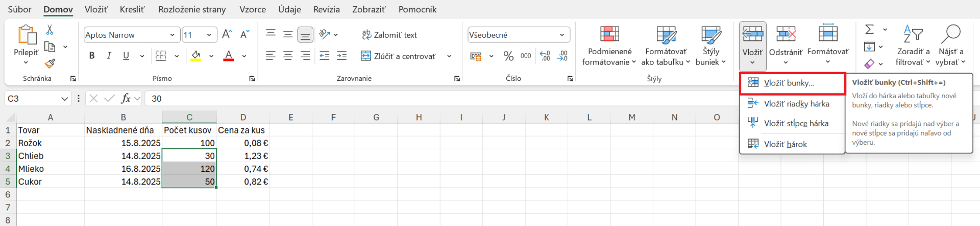Click the Vložiť cells ribbon button

point(752,46)
